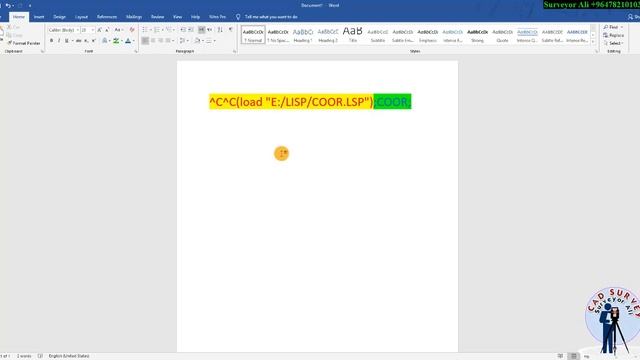Open the Review tab
The width and height of the screenshot is (640, 360).
pyautogui.click(x=157, y=17)
